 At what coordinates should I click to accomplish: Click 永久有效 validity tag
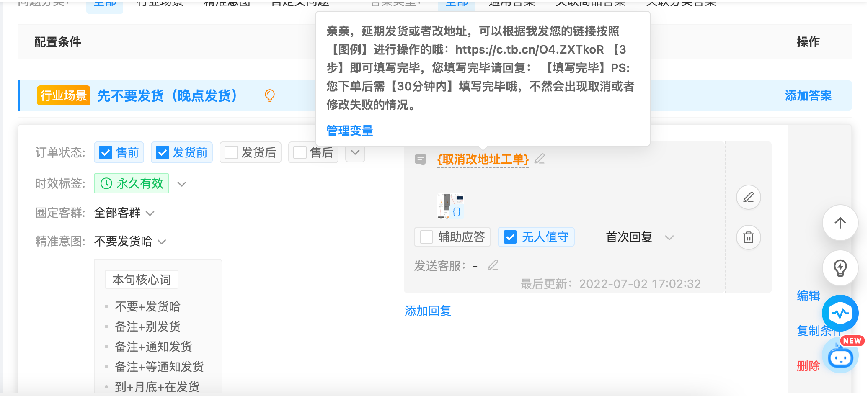tap(132, 183)
